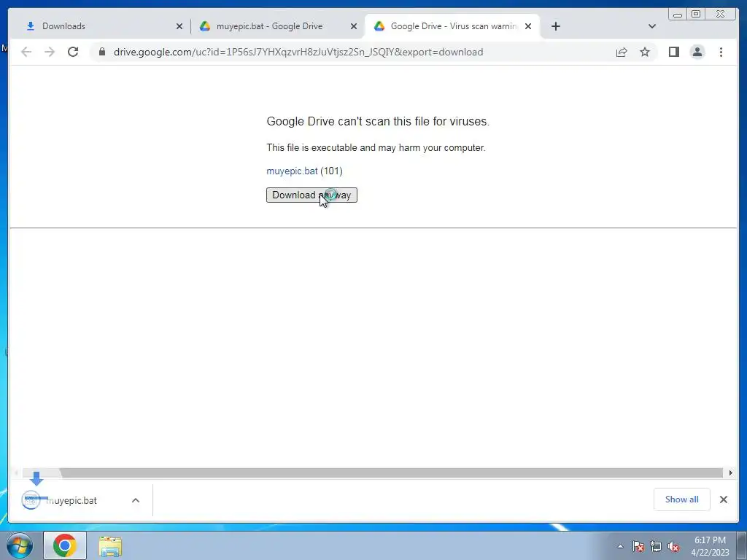View site information via the lock icon

[102, 52]
